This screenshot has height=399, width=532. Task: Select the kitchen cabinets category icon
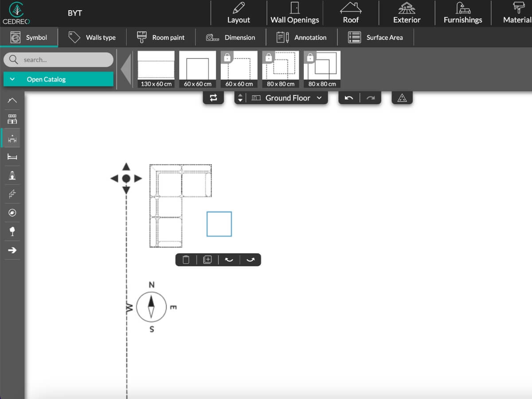pyautogui.click(x=12, y=119)
